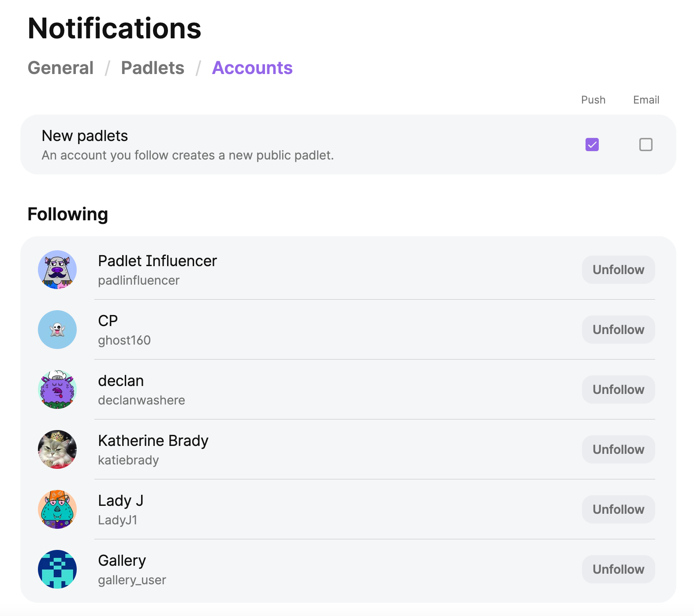Unfollow Katherine Brady
This screenshot has width=694, height=616.
point(618,449)
